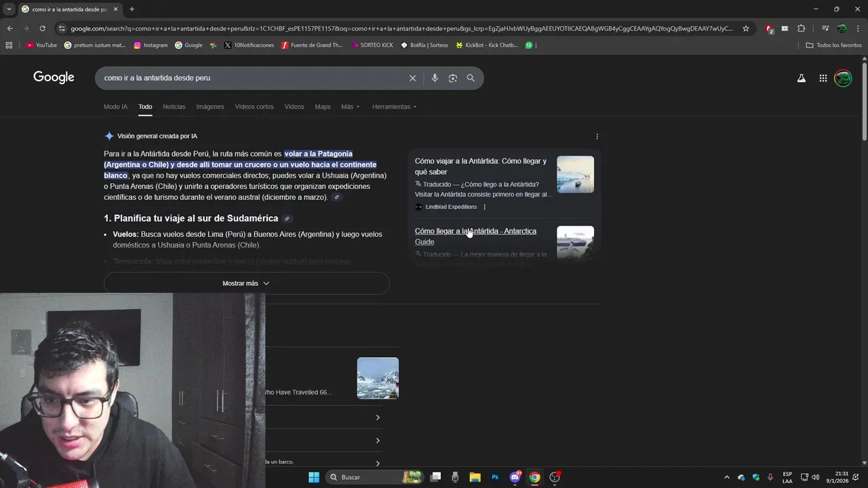Open File Explorer from taskbar

(475, 477)
